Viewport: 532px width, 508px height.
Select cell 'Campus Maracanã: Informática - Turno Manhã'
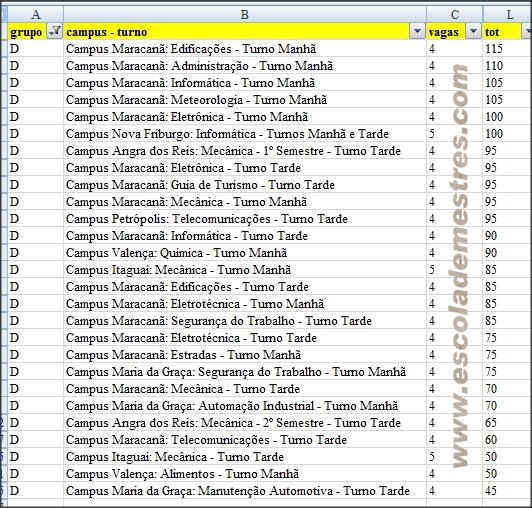click(x=245, y=83)
